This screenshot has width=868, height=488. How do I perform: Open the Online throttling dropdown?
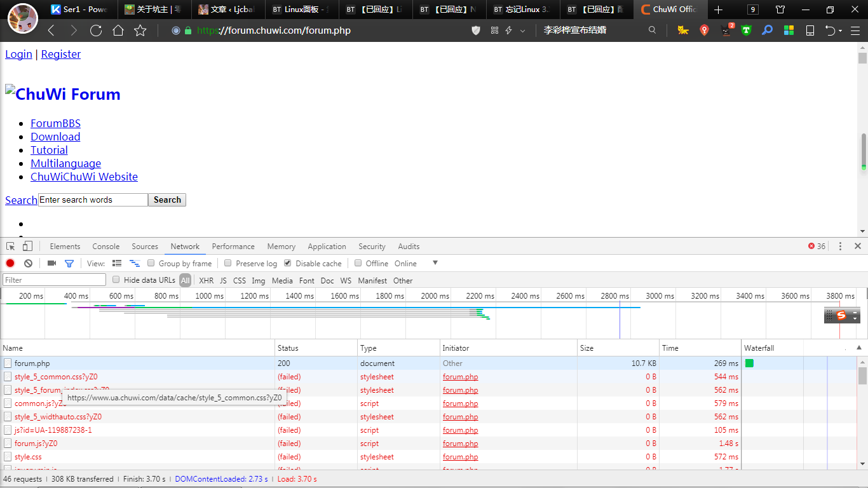(x=416, y=263)
